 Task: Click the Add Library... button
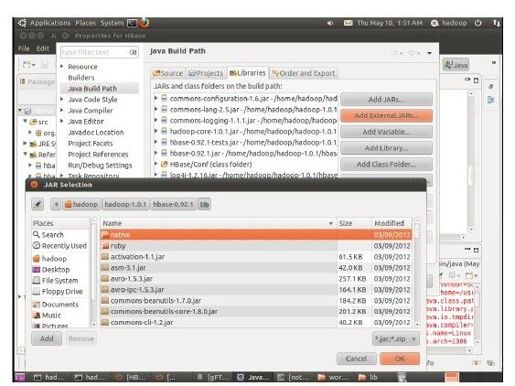coord(386,148)
